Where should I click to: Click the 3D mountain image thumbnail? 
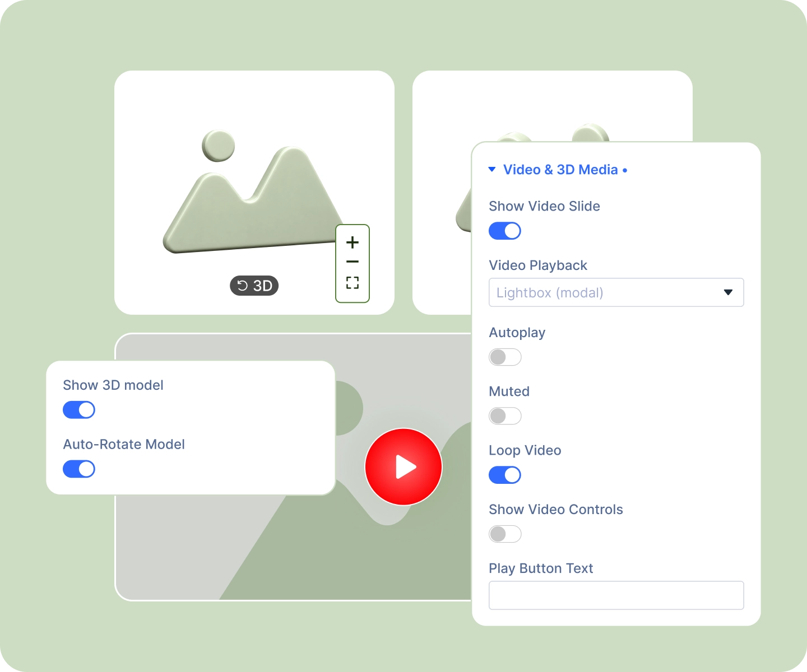(254, 193)
